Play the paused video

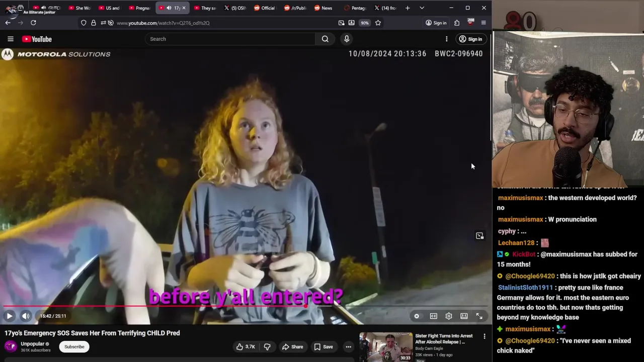pos(10,316)
